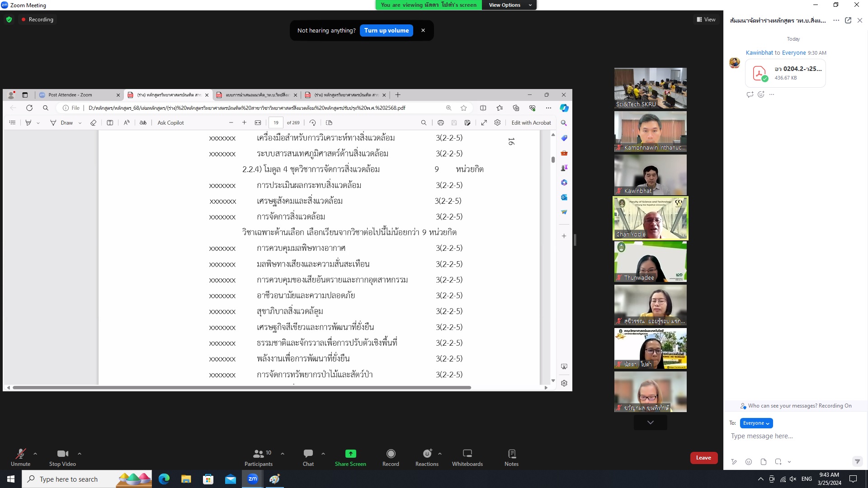Open the Participants panel
The width and height of the screenshot is (868, 488).
(259, 457)
